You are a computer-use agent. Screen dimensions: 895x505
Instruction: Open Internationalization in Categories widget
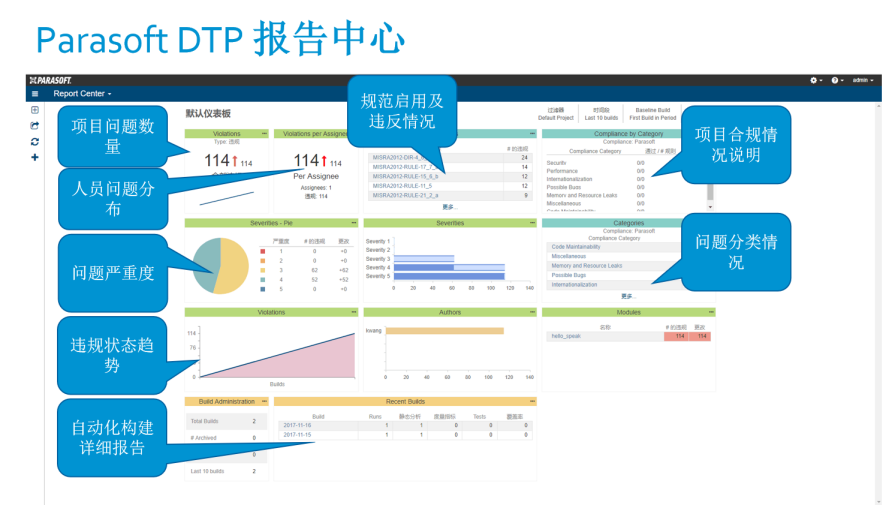point(574,285)
